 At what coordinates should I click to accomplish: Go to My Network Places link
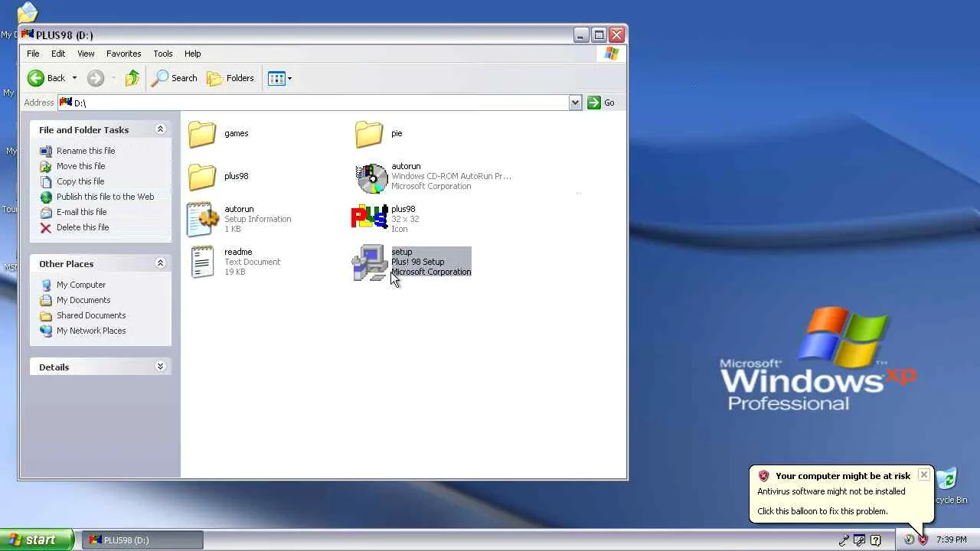click(91, 331)
